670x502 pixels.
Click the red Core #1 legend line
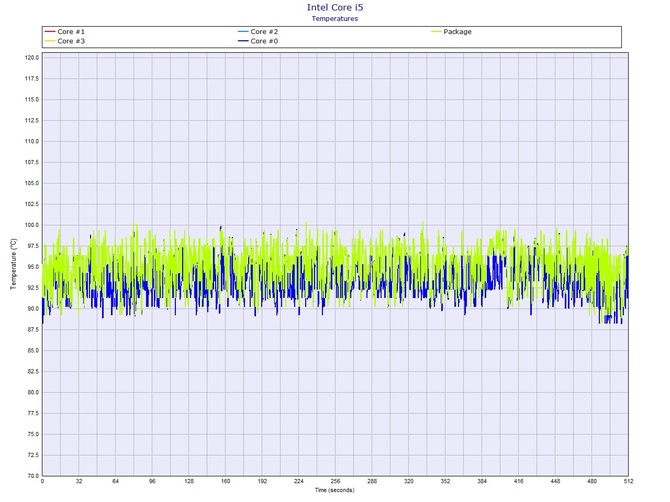coord(50,32)
